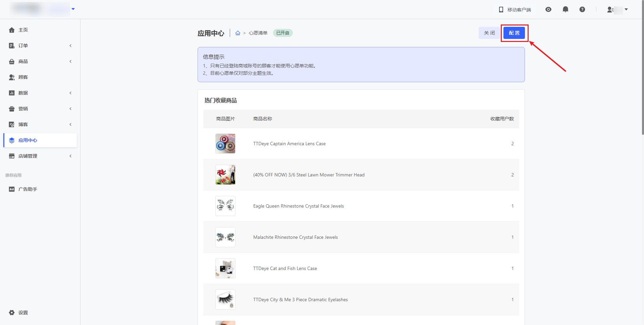Open the help question mark icon
This screenshot has height=325, width=644.
(x=582, y=9)
